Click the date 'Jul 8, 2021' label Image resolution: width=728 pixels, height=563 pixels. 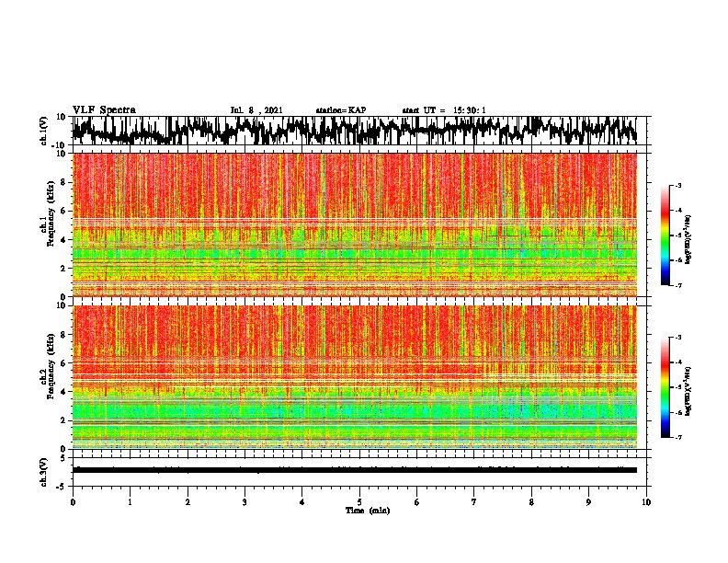pos(256,110)
